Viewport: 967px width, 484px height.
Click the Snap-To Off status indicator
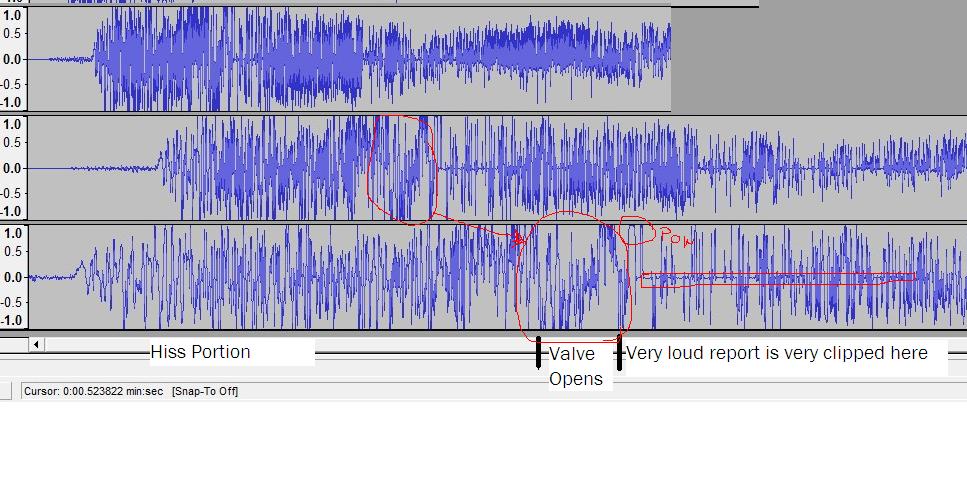pyautogui.click(x=205, y=391)
